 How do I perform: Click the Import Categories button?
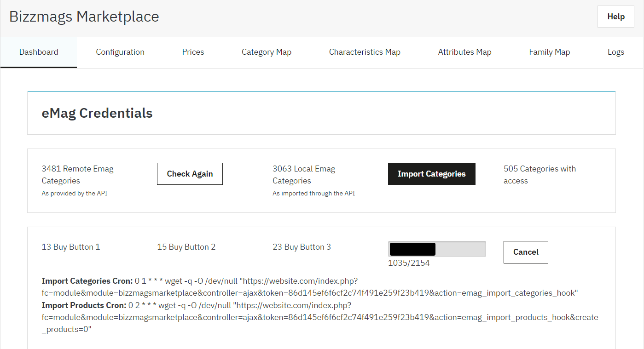[x=431, y=174]
